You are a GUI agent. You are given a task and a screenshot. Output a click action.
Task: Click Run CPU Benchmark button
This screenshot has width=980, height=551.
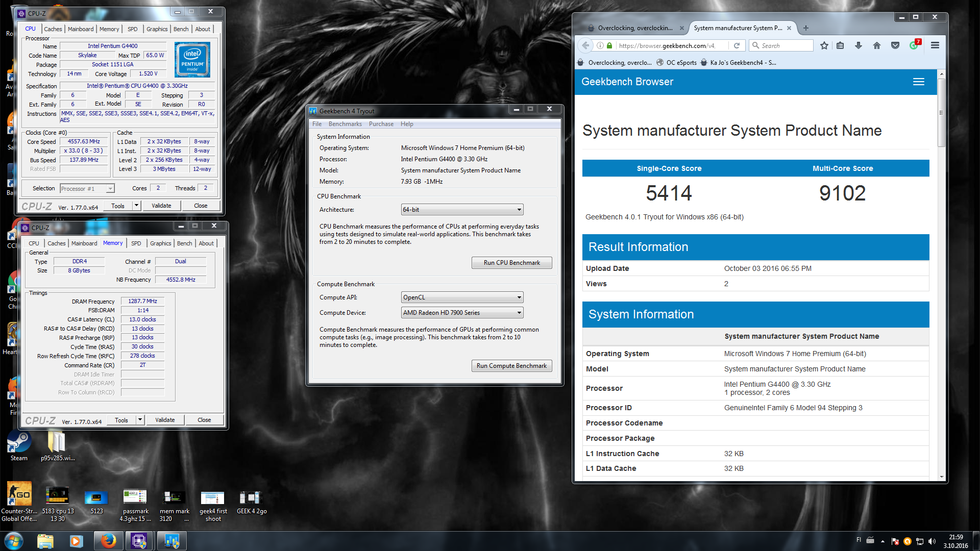pos(511,263)
